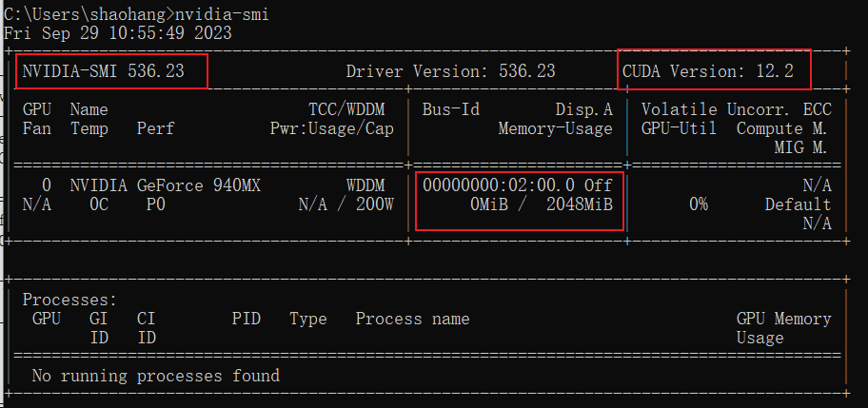Screen dimensions: 868x408
Task: Click the Default compute mode value
Action: point(798,204)
